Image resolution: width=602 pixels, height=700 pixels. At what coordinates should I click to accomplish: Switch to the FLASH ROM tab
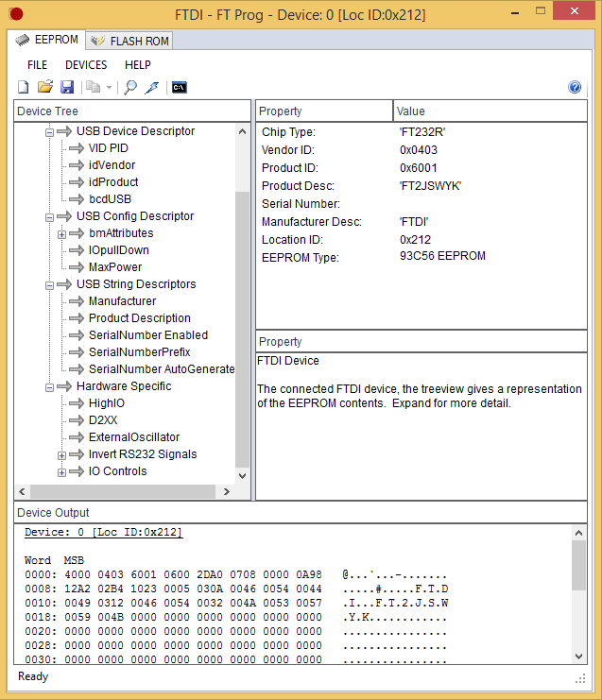[x=129, y=41]
